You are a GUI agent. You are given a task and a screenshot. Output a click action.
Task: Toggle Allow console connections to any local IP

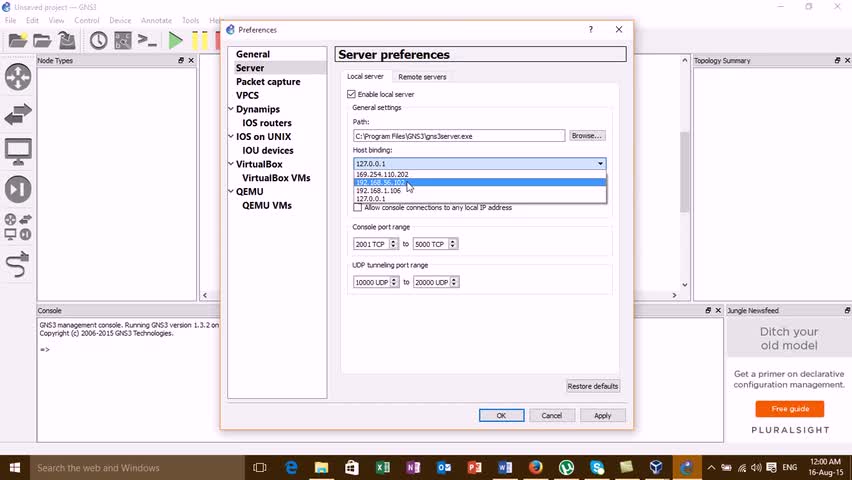click(358, 208)
